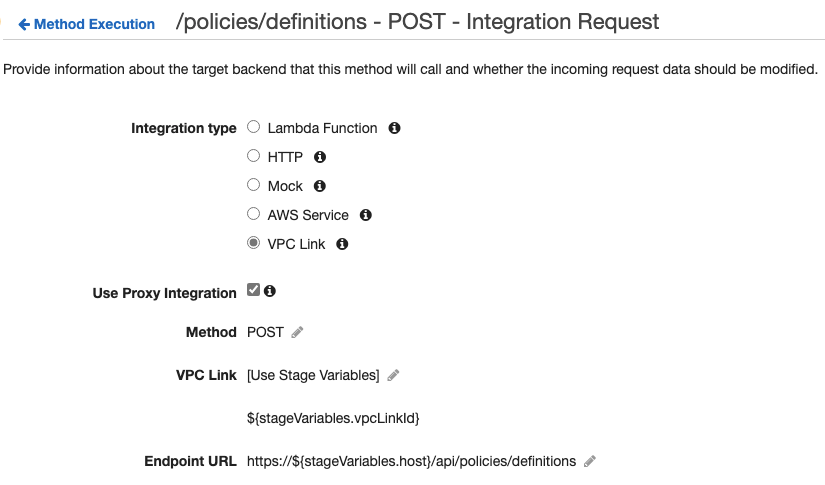Select the Lambda Function integration type
Viewport: 825px width, 485px height.
pos(254,127)
